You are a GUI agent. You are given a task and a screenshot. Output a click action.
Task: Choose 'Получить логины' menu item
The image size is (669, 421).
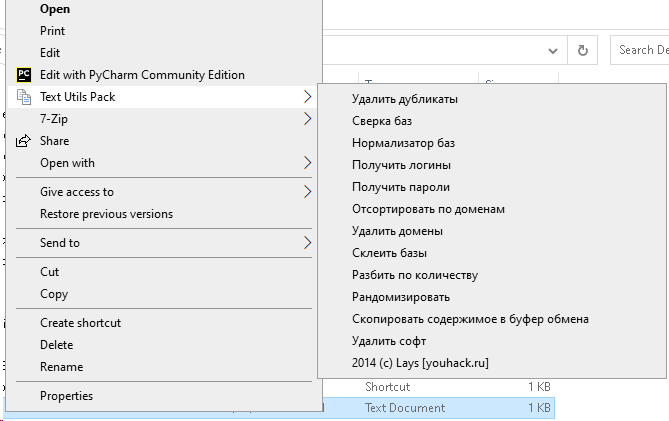pos(401,165)
